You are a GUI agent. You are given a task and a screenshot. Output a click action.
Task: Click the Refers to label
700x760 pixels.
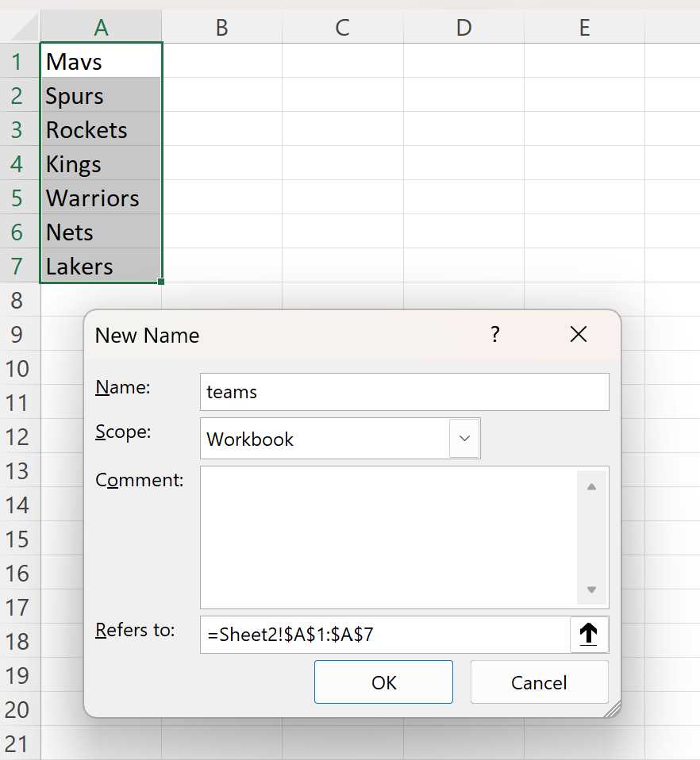pos(135,630)
